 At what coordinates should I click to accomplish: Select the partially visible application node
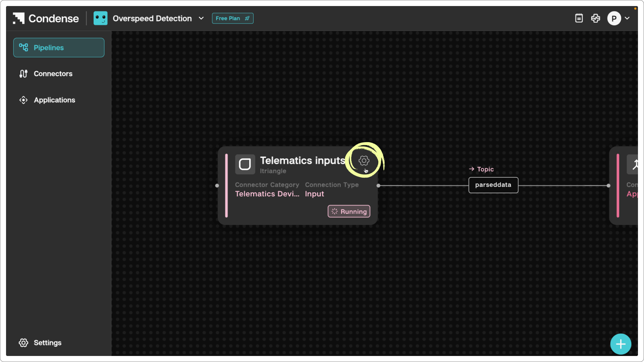627,185
